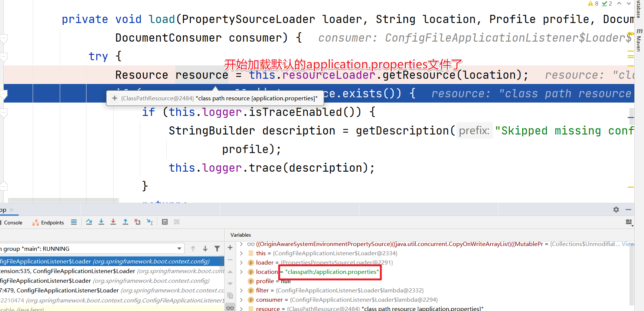Hide the debug tool window with minus icon
Image resolution: width=644 pixels, height=311 pixels.
(628, 210)
